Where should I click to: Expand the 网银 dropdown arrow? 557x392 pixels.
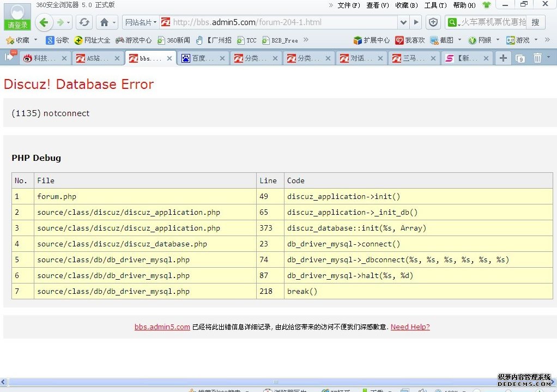(498, 40)
